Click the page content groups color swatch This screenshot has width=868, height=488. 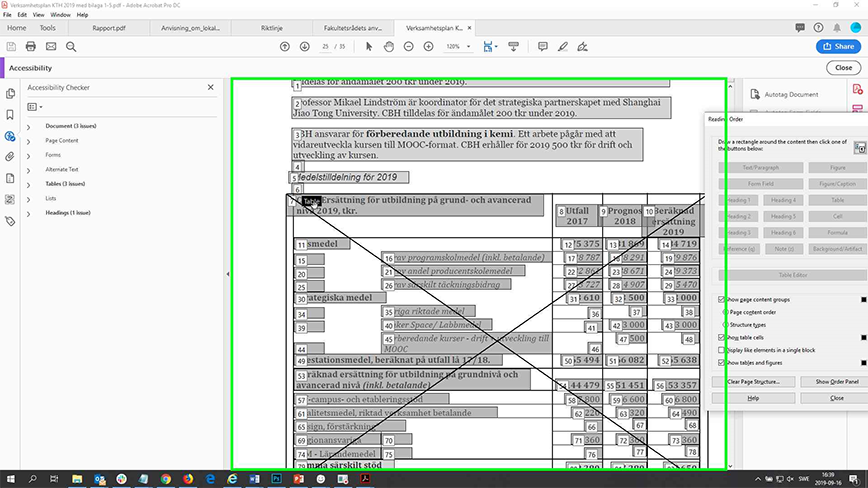pyautogui.click(x=863, y=300)
